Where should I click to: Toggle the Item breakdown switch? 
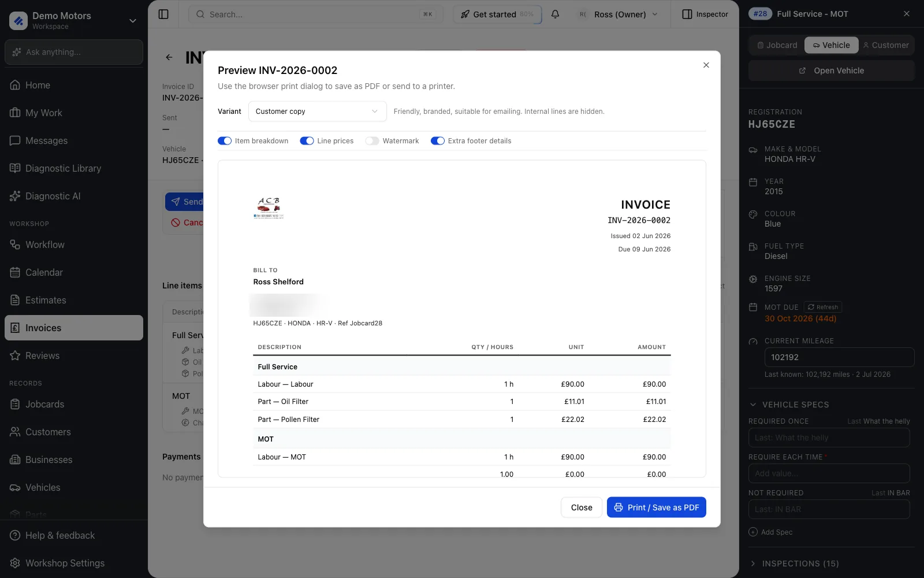tap(225, 141)
